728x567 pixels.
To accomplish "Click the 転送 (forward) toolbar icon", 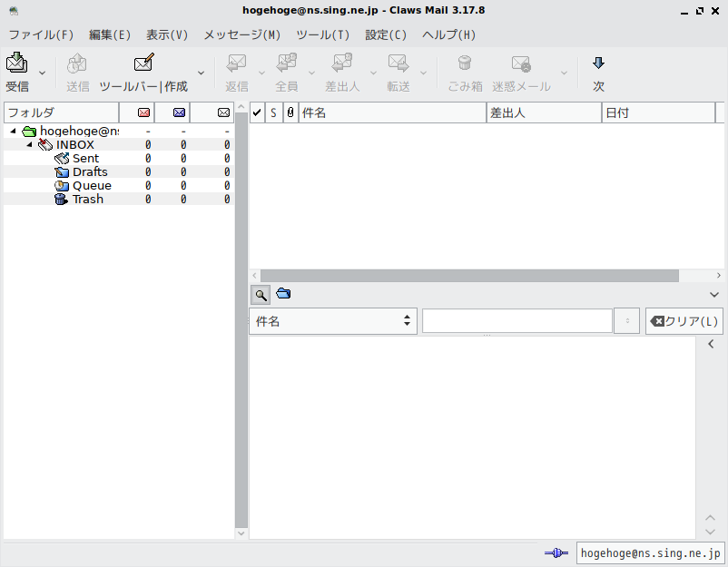I will pyautogui.click(x=398, y=64).
